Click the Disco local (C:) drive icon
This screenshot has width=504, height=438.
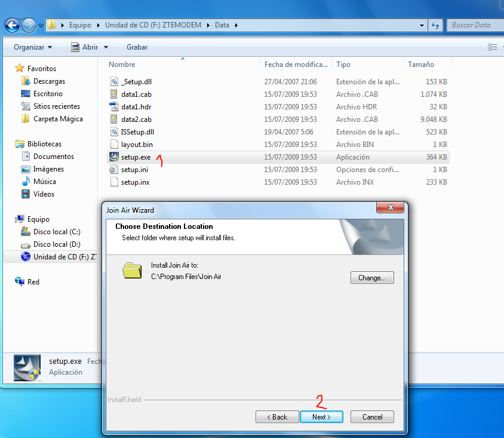coord(26,231)
